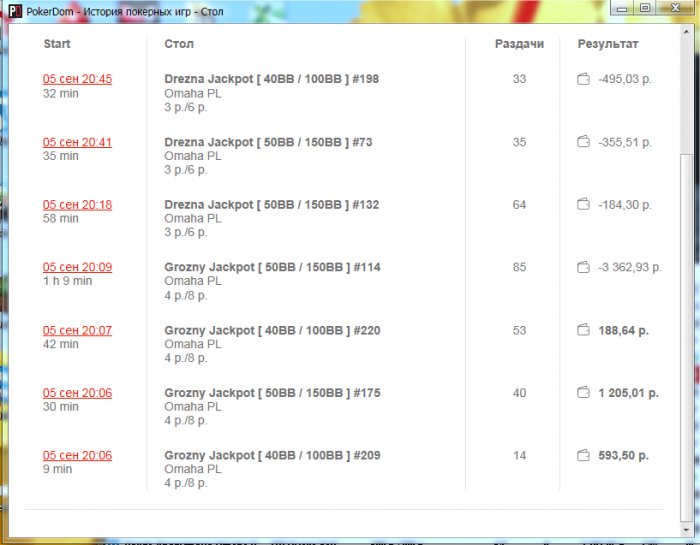Click hands count 35 for table #73
Image resolution: width=700 pixels, height=545 pixels.
tap(519, 142)
